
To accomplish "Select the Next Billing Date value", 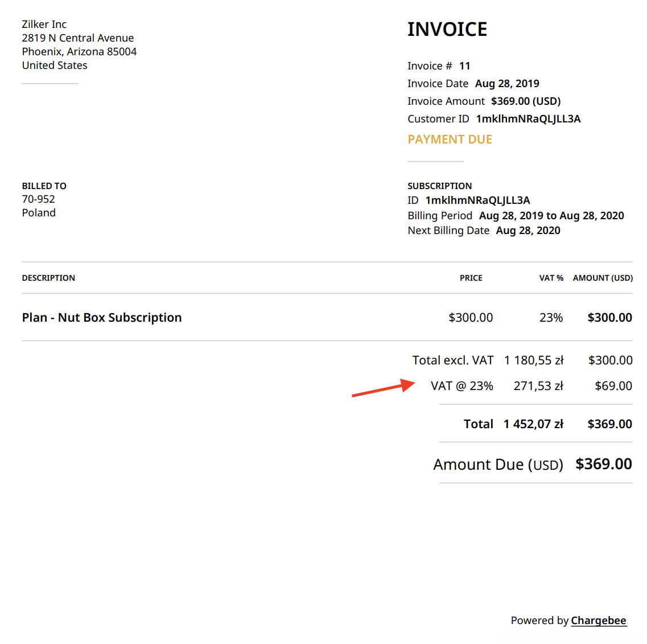I will 528,231.
